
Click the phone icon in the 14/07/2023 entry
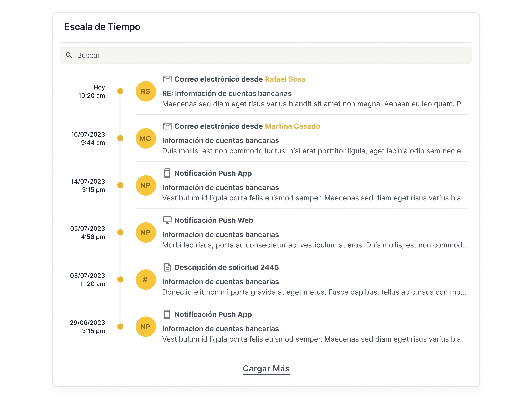[167, 173]
